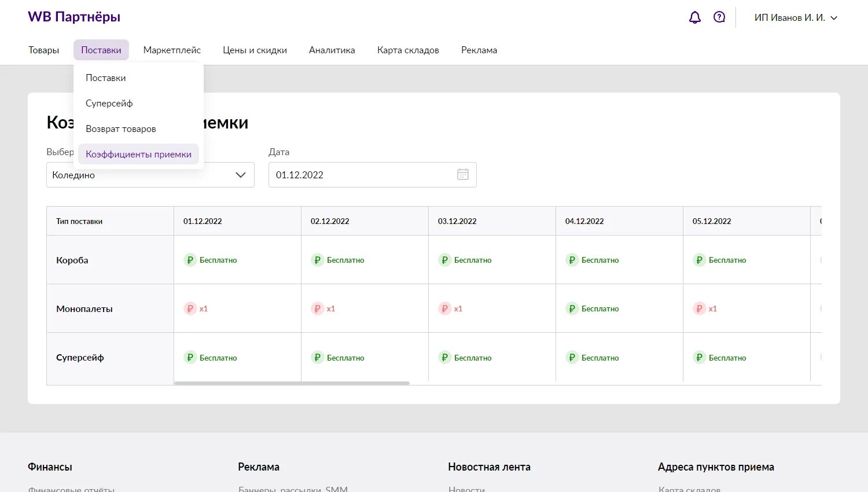Viewport: 868px width, 492px height.
Task: Click x1 coefficient for Монопалеты on 05.12.2022
Action: pos(713,309)
